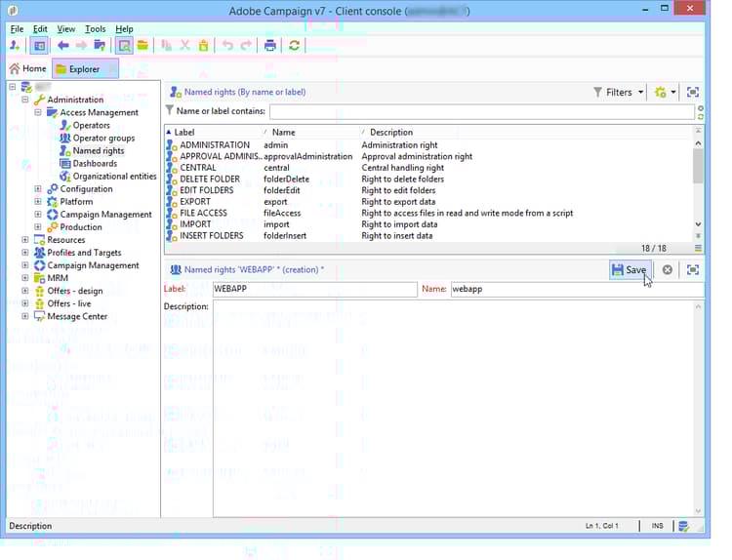Click the database icon in status bar
The height and width of the screenshot is (560, 732).
pos(683,526)
